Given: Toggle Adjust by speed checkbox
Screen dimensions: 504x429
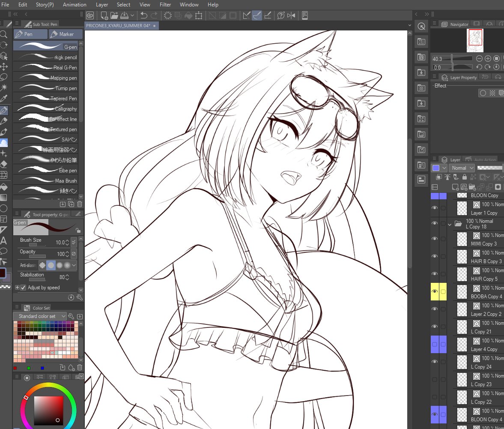Looking at the screenshot, I should pos(23,288).
